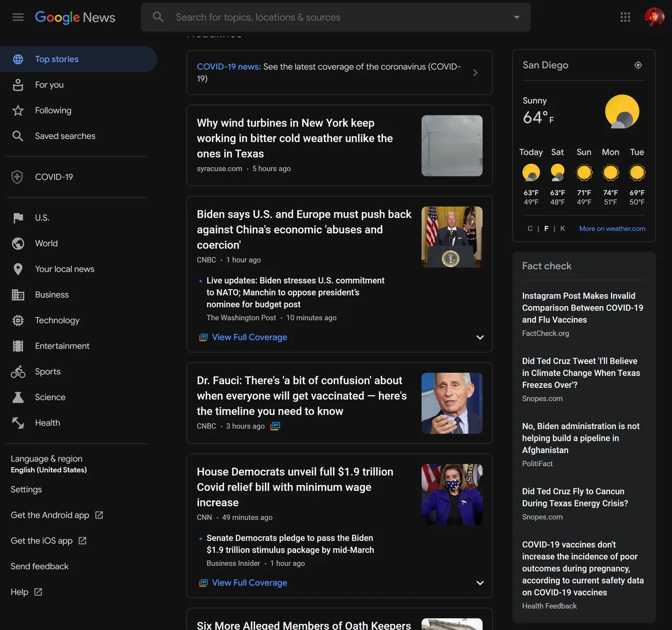The width and height of the screenshot is (672, 630).
Task: Click the search magnifier icon
Action: click(158, 17)
